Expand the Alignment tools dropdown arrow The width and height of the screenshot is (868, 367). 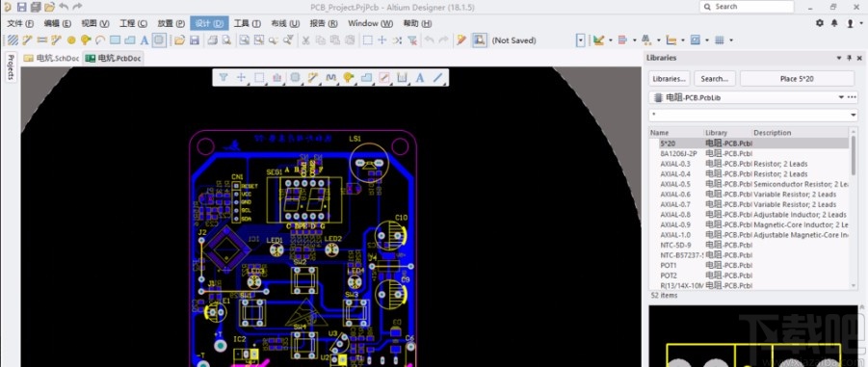pyautogui.click(x=635, y=40)
